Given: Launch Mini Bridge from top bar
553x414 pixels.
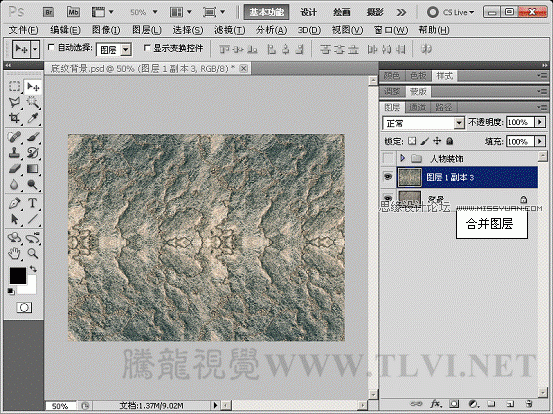Looking at the screenshot, I should point(73,12).
